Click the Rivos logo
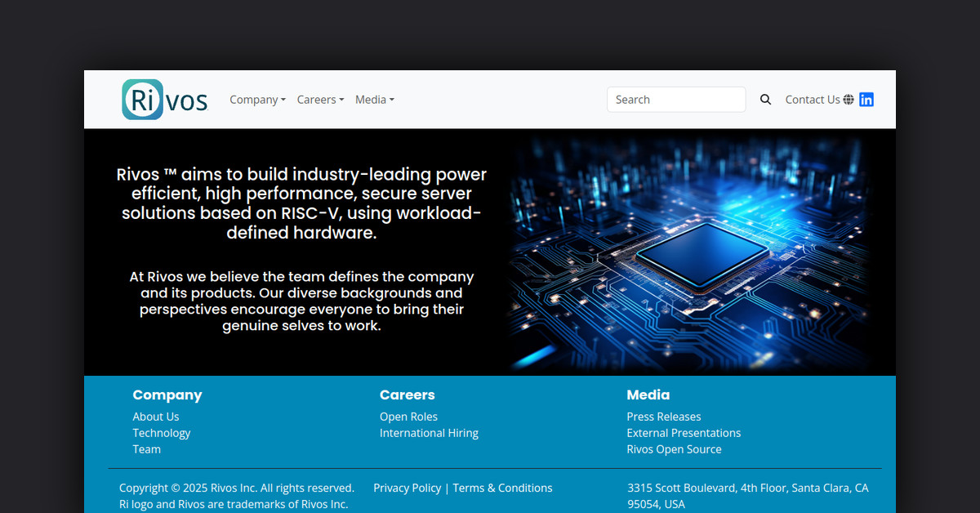The width and height of the screenshot is (980, 513). tap(165, 100)
